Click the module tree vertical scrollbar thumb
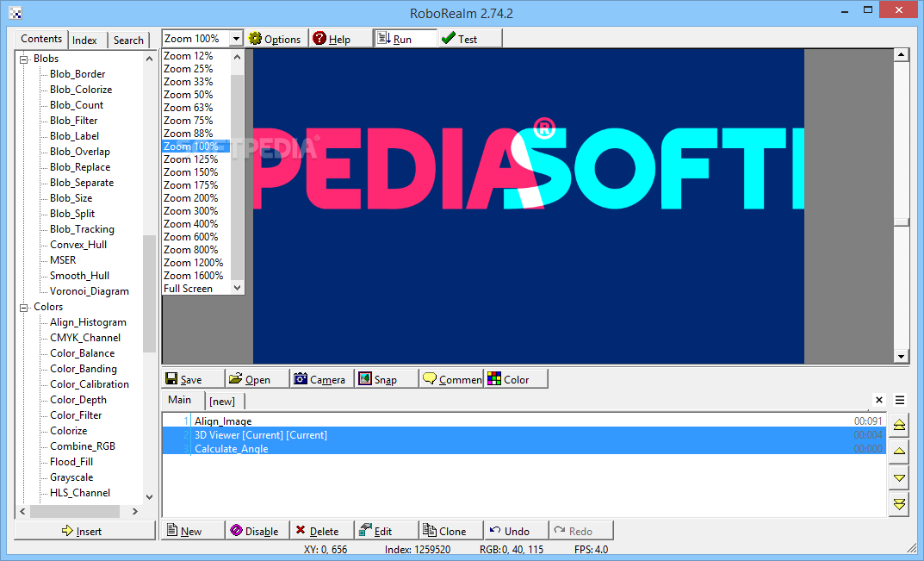 click(149, 293)
